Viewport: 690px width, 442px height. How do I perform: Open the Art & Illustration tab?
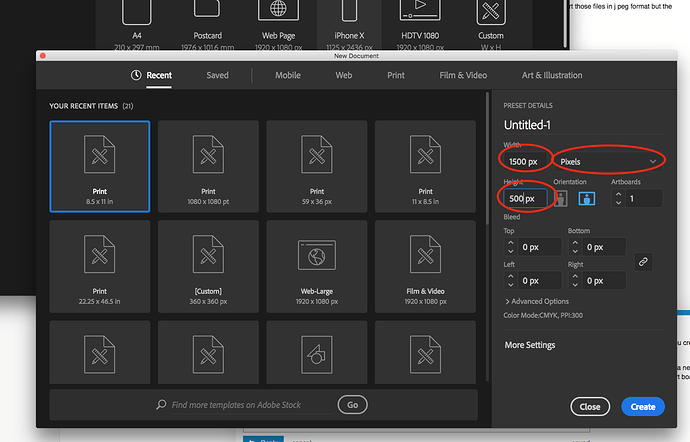[x=551, y=75]
